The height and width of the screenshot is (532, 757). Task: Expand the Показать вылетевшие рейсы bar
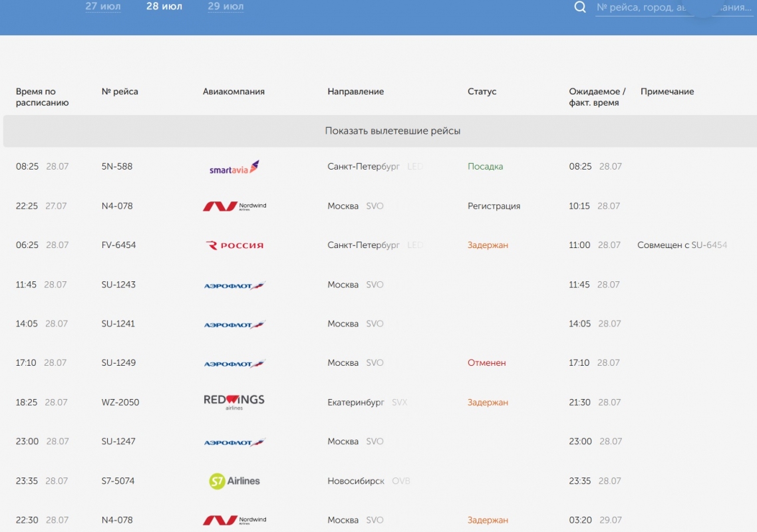coord(392,131)
